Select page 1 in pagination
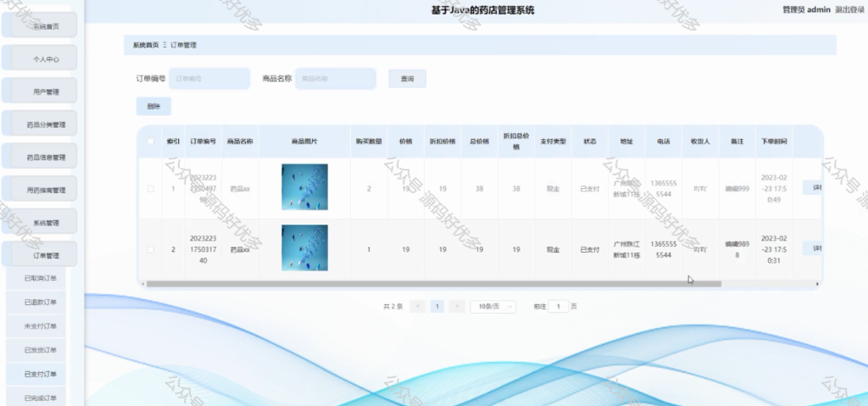This screenshot has width=868, height=406. pos(437,306)
